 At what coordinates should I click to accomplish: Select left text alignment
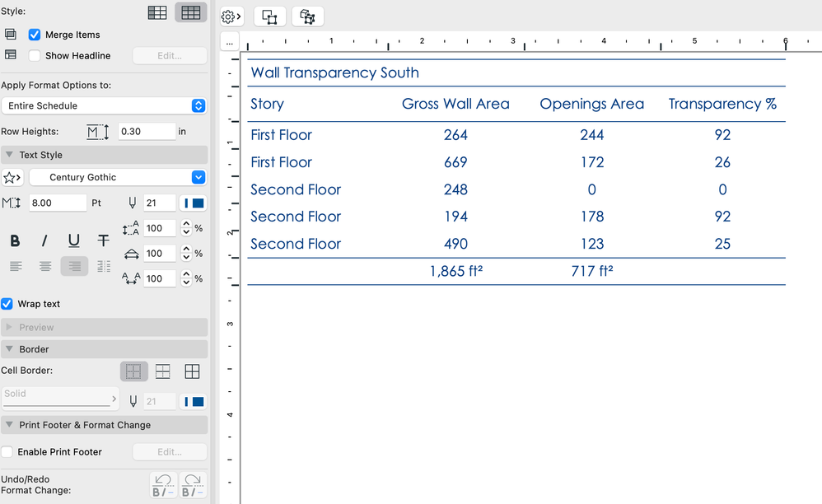pos(15,265)
